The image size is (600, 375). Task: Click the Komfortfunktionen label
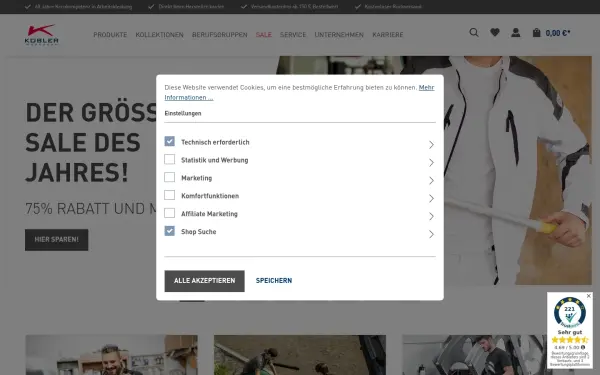(x=210, y=196)
